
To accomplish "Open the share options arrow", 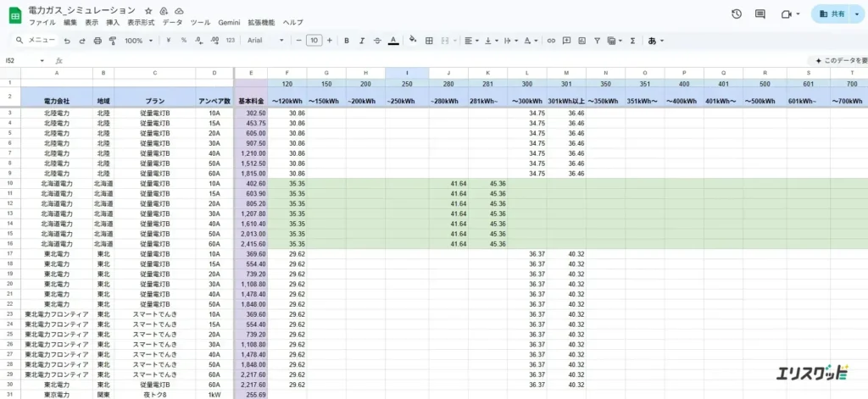I will [x=858, y=14].
